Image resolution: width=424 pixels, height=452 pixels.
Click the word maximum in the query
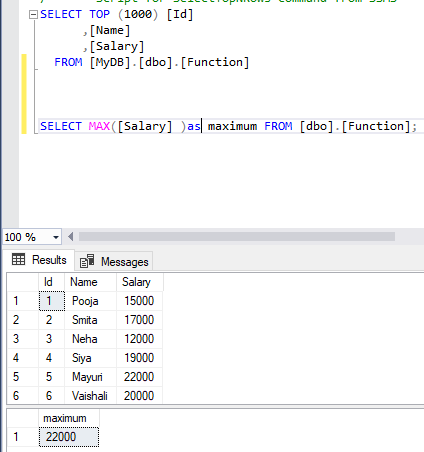coord(232,126)
